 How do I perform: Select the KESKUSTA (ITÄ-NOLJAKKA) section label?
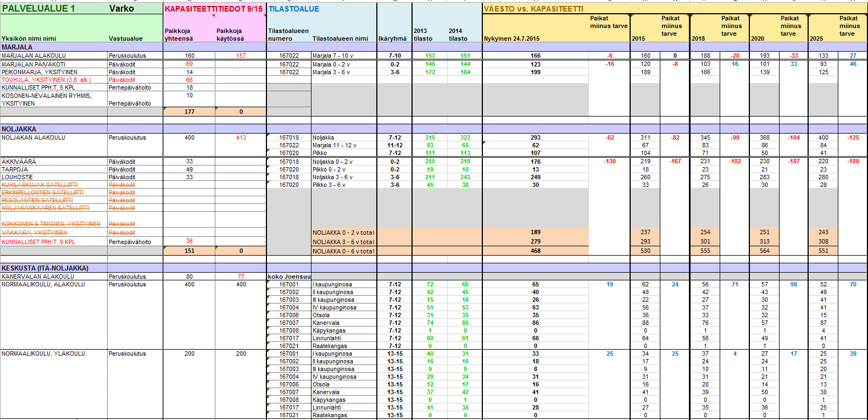[x=45, y=268]
